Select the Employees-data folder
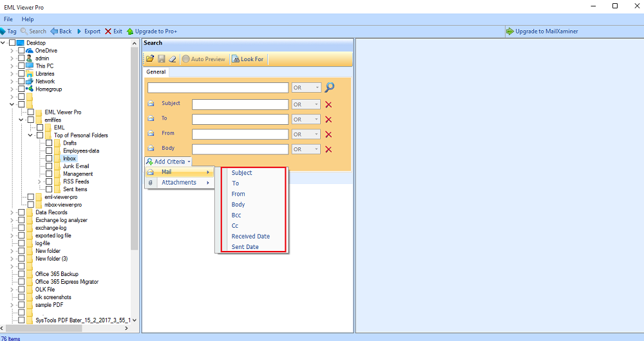 pos(81,151)
